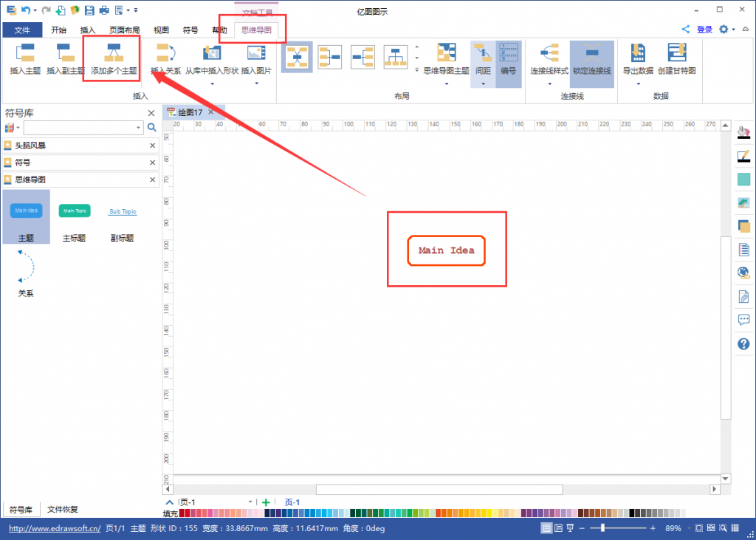The height and width of the screenshot is (540, 756).
Task: Click the paint bucket fill icon, right sidebar
Action: pos(744,131)
